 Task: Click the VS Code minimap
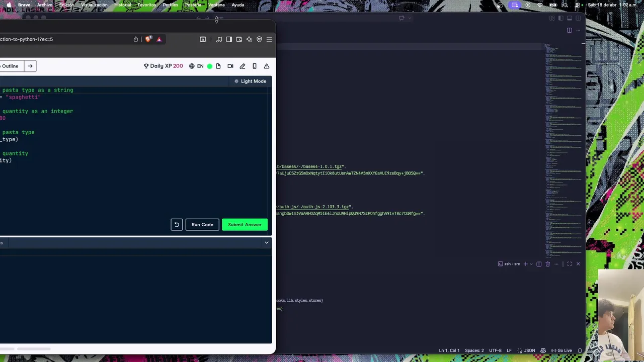click(x=563, y=151)
